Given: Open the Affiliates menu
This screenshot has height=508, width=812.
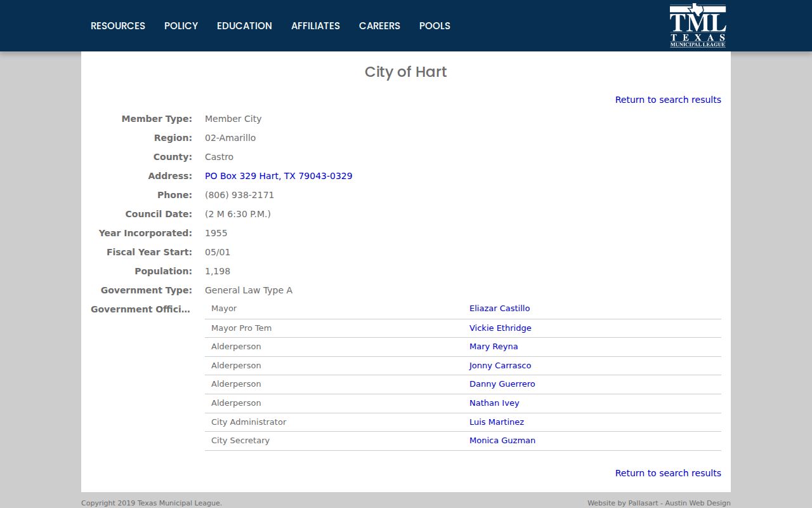Looking at the screenshot, I should 315,26.
